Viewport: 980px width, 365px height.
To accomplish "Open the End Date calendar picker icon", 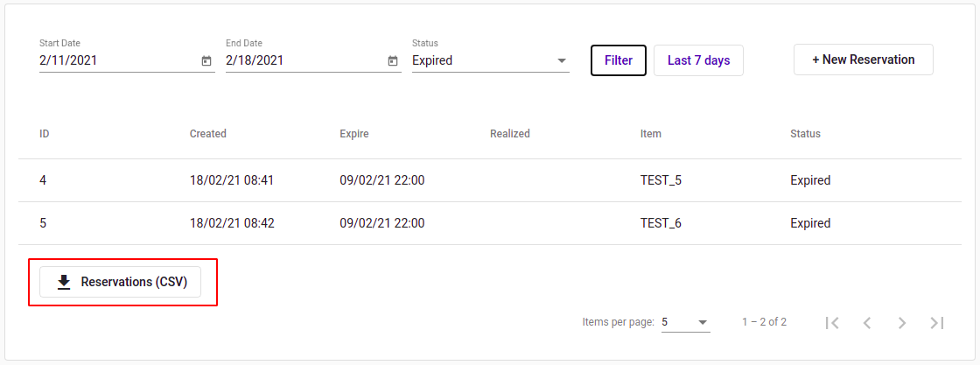I will tap(393, 60).
